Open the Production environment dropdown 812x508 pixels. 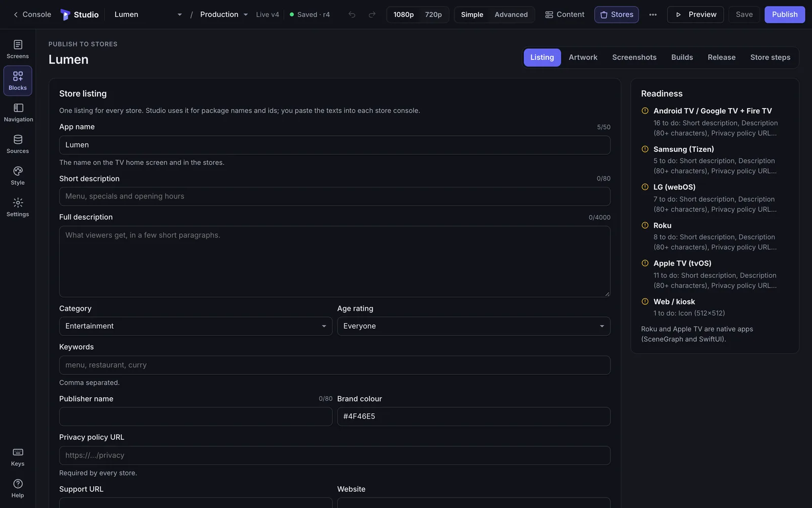click(x=224, y=15)
